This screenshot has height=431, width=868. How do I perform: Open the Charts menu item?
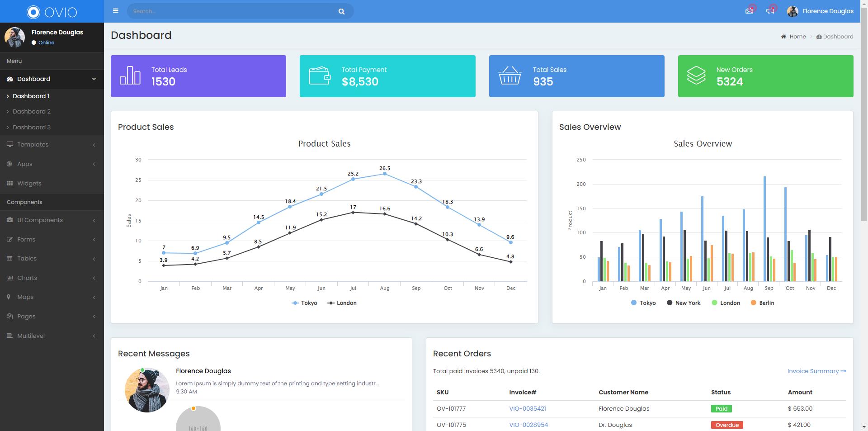[x=52, y=278]
